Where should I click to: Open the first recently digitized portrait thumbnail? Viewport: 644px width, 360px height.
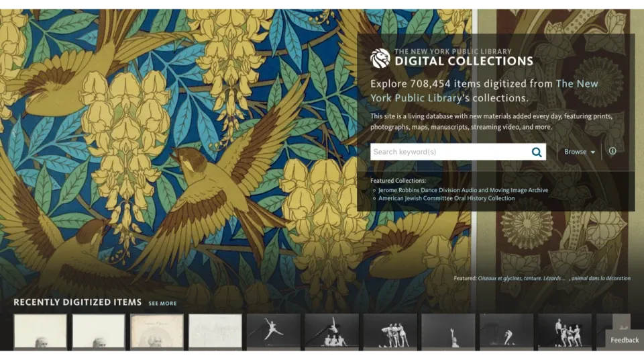point(40,332)
